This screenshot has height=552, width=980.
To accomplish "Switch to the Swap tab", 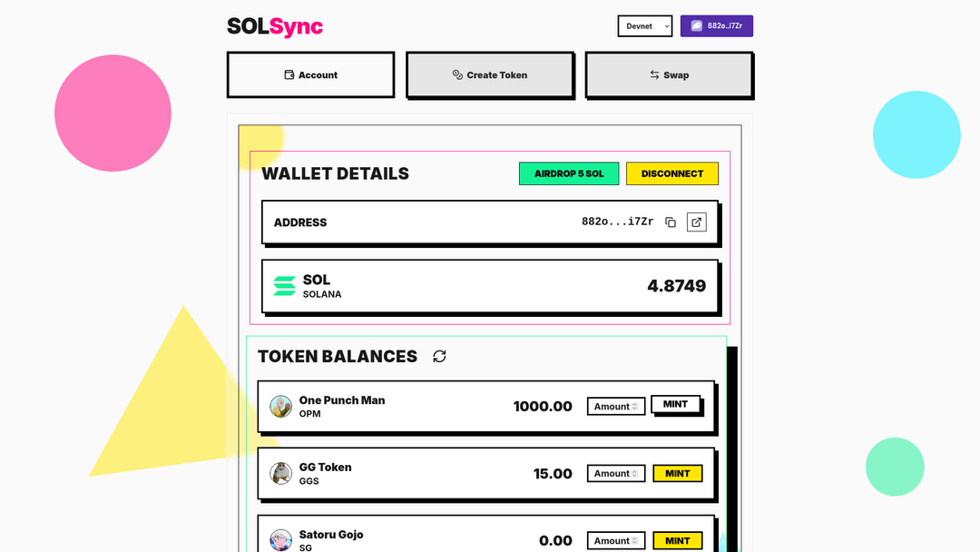I will [669, 75].
